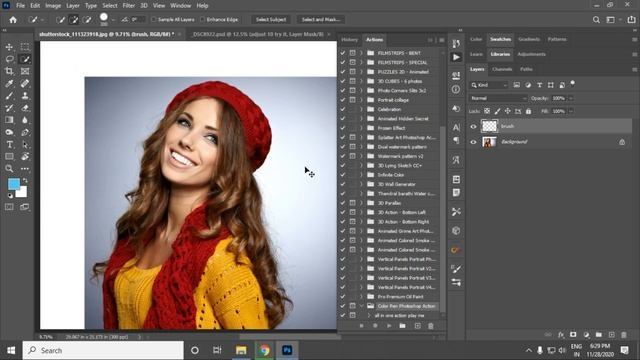Select the Pen tool
This screenshot has width=640, height=360.
(x=25, y=132)
